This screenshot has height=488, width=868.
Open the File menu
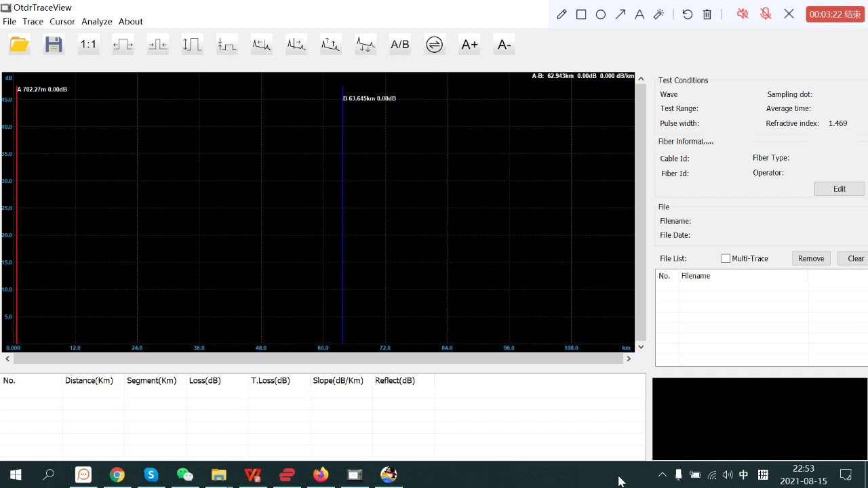9,22
